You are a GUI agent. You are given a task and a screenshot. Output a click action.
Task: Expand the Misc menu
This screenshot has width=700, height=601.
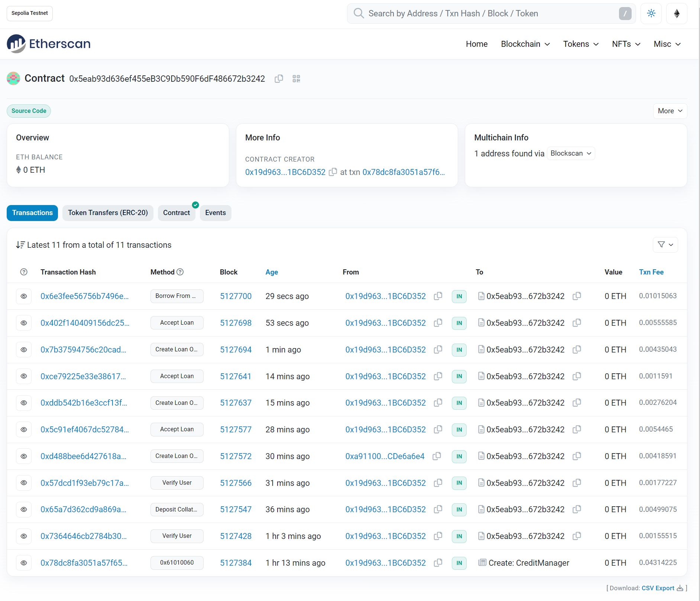click(667, 44)
